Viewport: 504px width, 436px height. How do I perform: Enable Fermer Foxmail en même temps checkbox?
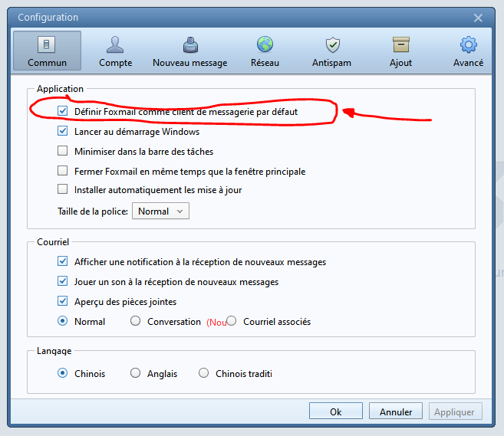tap(62, 171)
